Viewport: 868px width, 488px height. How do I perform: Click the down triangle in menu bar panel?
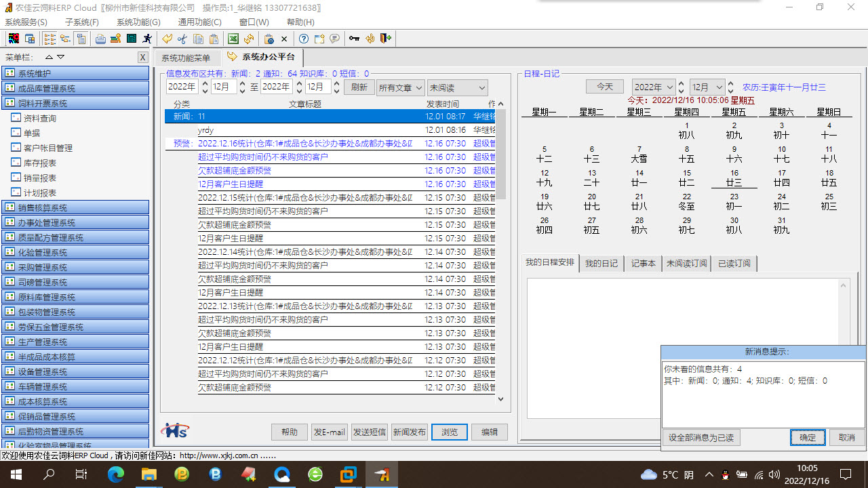pyautogui.click(x=61, y=58)
